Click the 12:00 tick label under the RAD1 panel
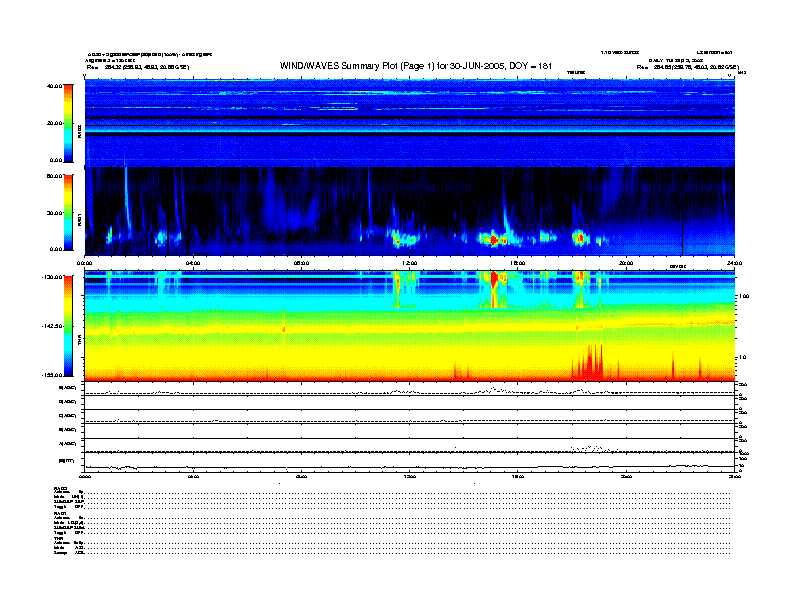The width and height of the screenshot is (792, 612). coord(410,263)
